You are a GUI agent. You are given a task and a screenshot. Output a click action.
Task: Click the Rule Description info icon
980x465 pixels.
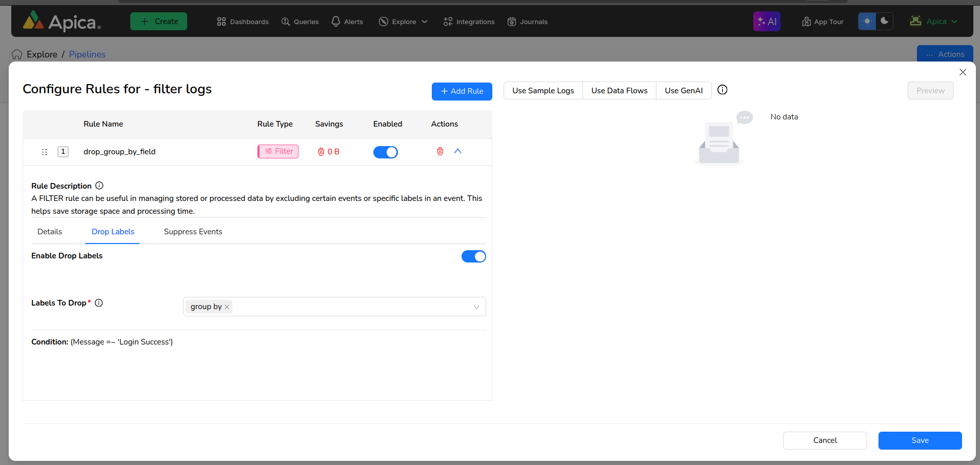[x=99, y=186]
